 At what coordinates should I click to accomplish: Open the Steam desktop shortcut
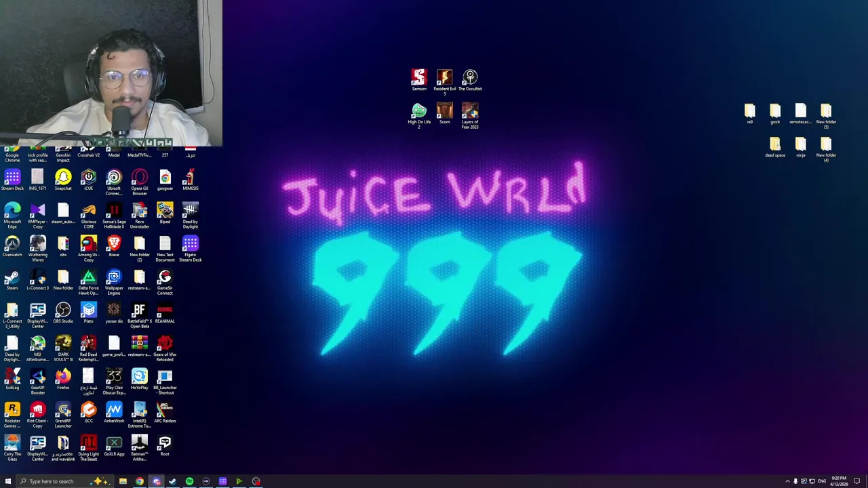click(12, 280)
